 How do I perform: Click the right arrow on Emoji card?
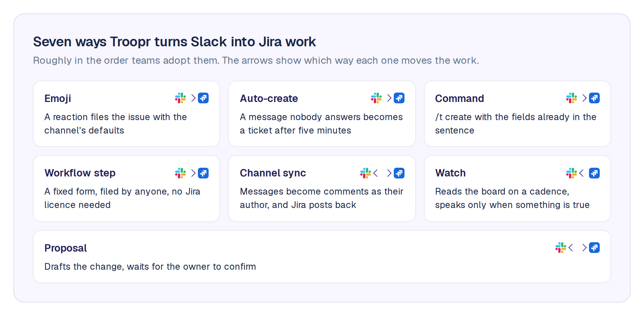(194, 98)
